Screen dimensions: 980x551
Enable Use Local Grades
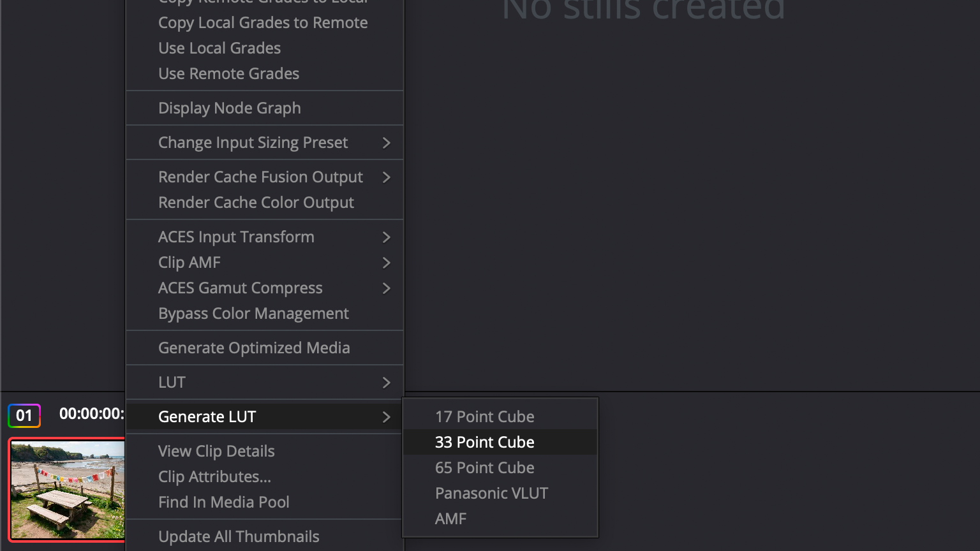tap(219, 48)
